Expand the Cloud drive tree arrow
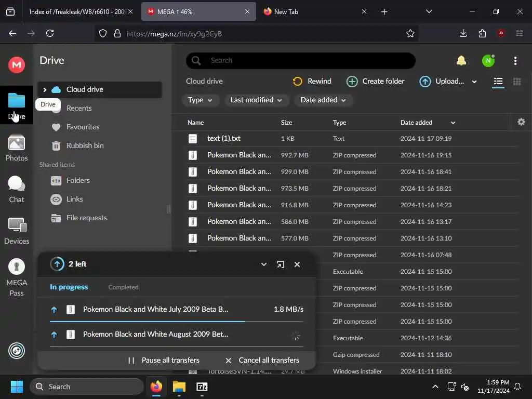This screenshot has height=399, width=532. [x=45, y=90]
